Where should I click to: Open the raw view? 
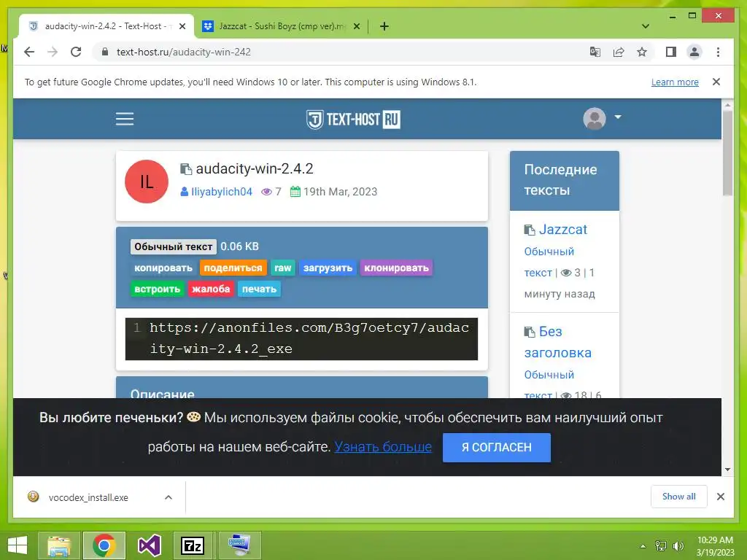[x=283, y=268]
